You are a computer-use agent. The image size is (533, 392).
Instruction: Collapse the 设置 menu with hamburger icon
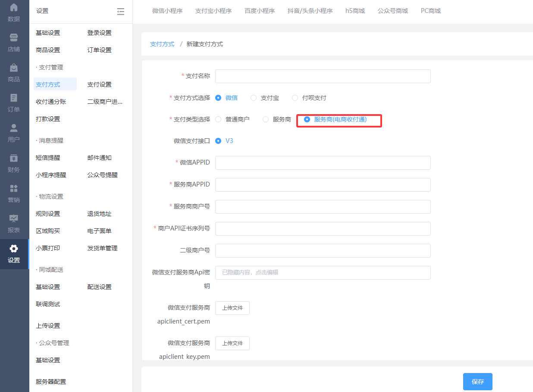(x=120, y=12)
